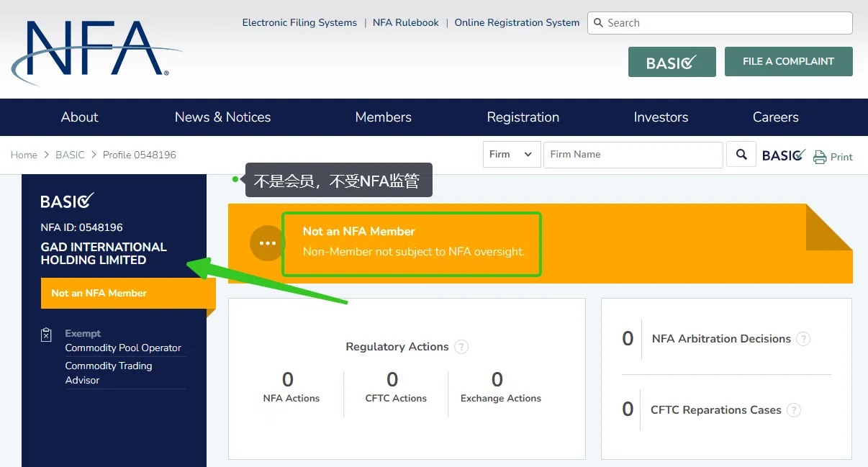
Task: Open the Firm search type dropdown
Action: [512, 155]
